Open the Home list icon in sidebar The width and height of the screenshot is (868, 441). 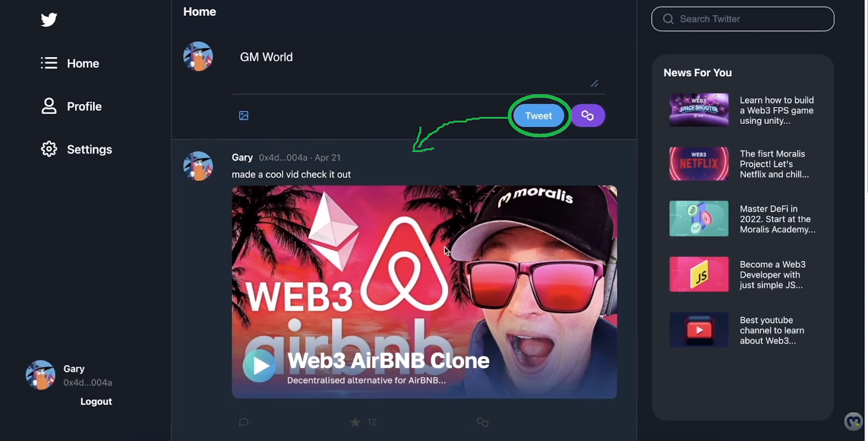49,63
